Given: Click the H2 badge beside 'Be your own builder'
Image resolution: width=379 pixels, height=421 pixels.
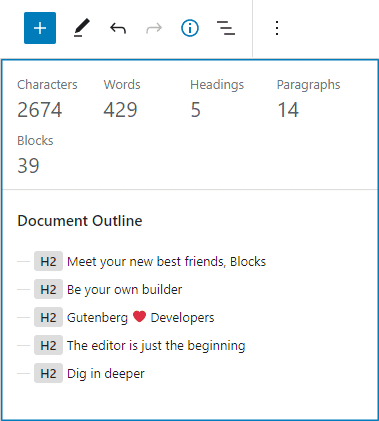Looking at the screenshot, I should pyautogui.click(x=48, y=289).
